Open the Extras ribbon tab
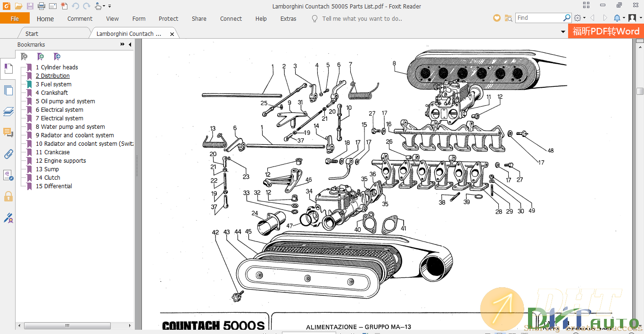This screenshot has width=644, height=334. coord(288,19)
